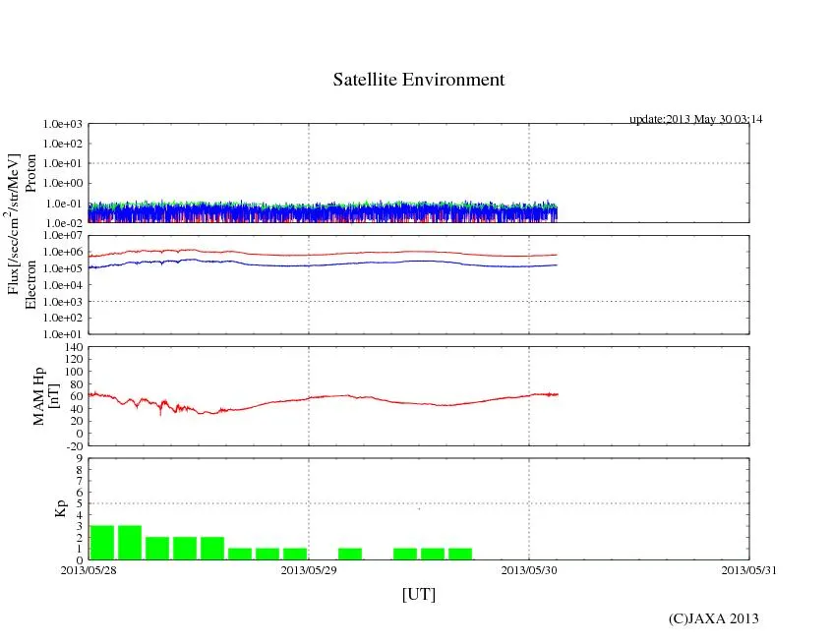832x644 pixels.
Task: Click the [UT] x-axis label
Action: 419,594
